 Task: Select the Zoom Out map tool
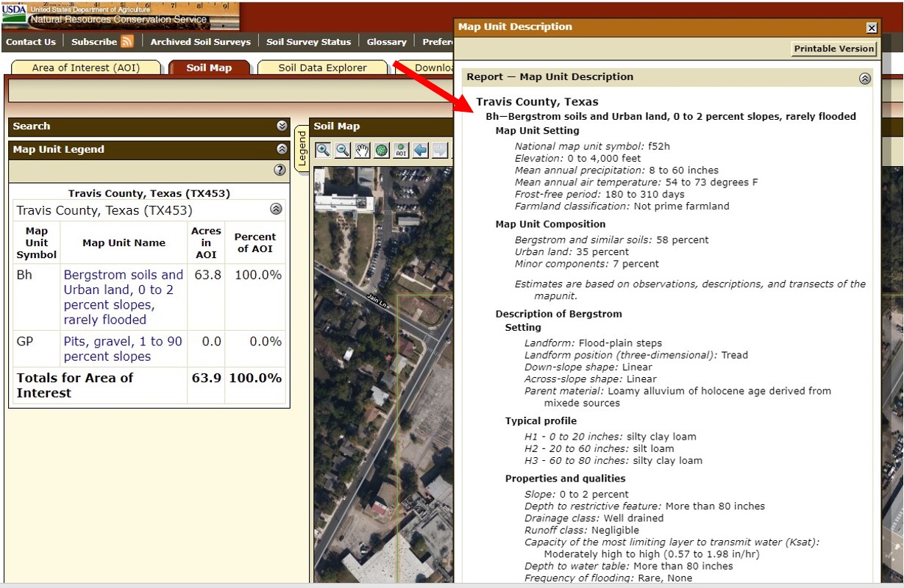(343, 150)
